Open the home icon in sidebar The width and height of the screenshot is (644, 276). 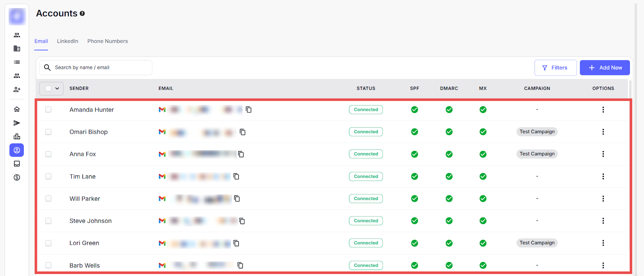(x=17, y=109)
